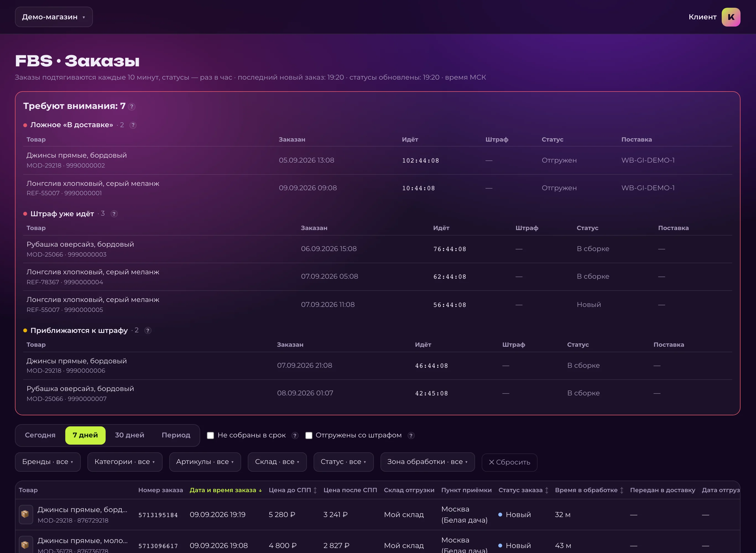Sort by 'Статус заказа' arrows icon

pos(547,491)
